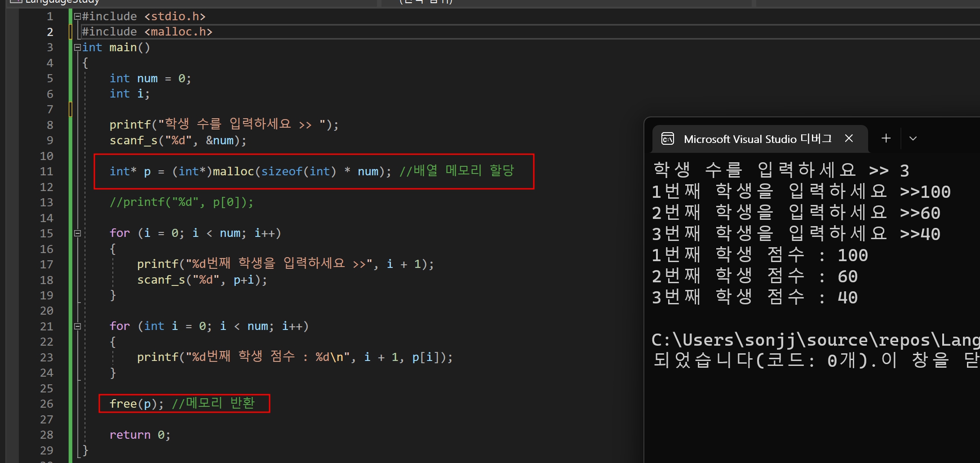Click line number 21 in the gutter
The width and height of the screenshot is (980, 463).
click(47, 327)
